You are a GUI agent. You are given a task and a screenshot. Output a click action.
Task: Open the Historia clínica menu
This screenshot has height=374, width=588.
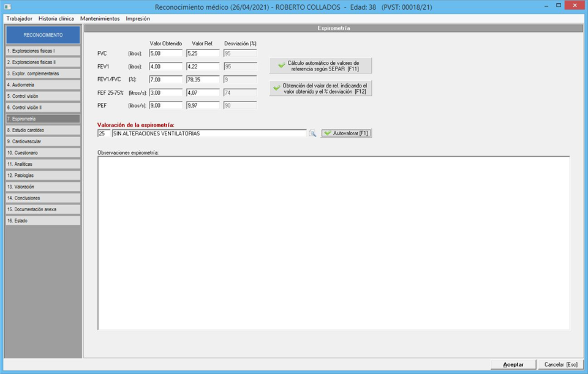(x=56, y=18)
